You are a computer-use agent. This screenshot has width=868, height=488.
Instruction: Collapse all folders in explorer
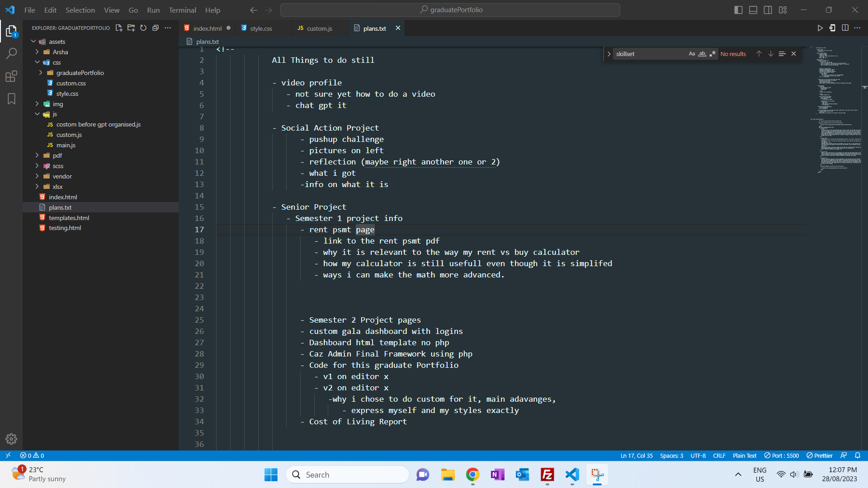point(156,28)
